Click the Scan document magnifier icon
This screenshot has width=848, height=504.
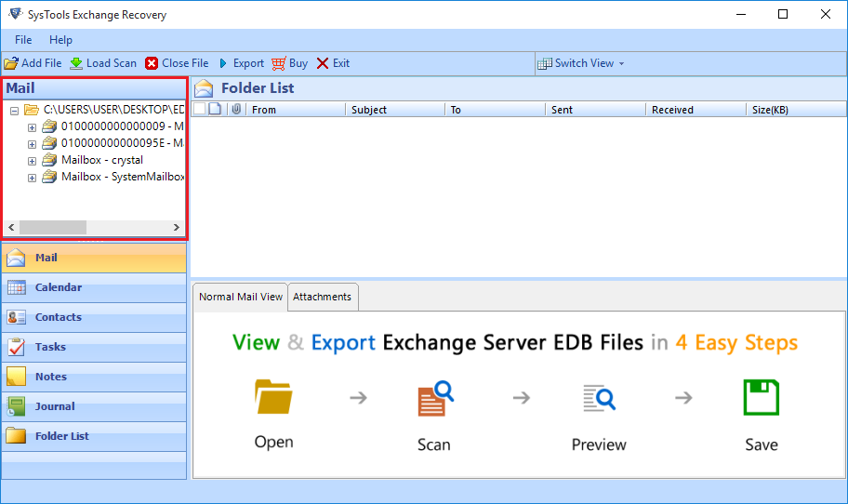(x=435, y=399)
